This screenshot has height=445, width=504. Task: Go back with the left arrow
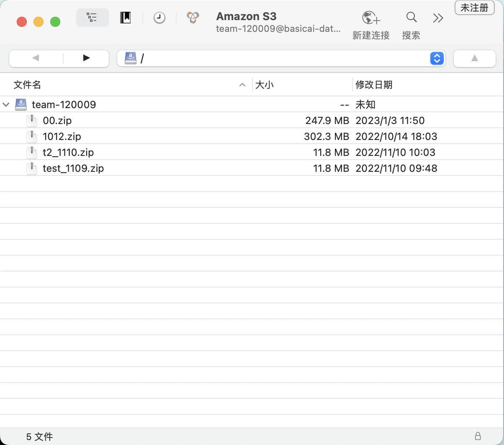(36, 58)
